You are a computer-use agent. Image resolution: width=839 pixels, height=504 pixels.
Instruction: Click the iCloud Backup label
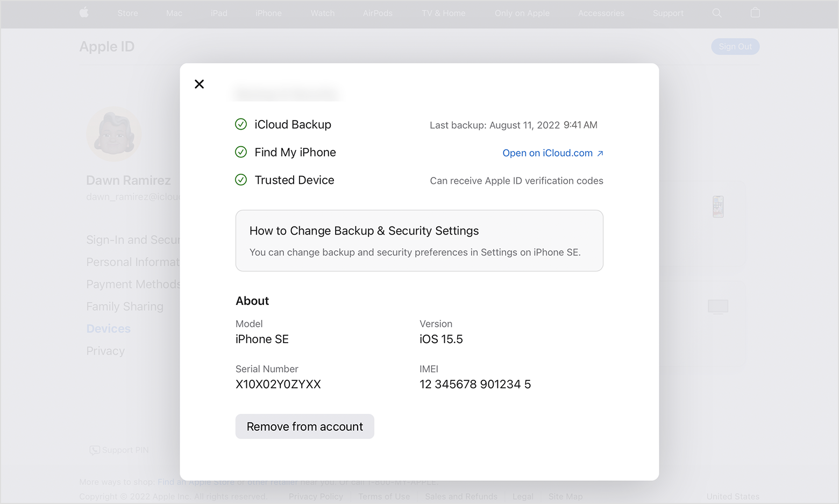[293, 124]
